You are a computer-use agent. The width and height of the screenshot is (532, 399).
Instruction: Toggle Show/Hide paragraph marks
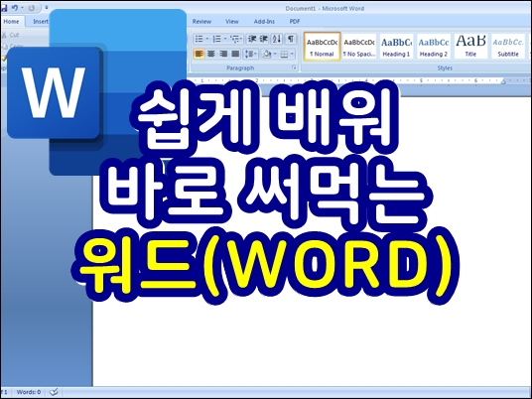coord(291,39)
